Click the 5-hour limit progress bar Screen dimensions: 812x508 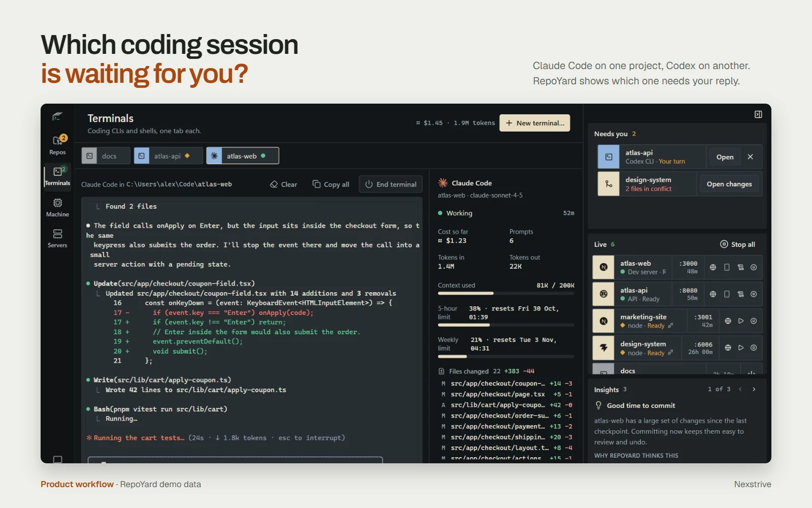tap(506, 325)
